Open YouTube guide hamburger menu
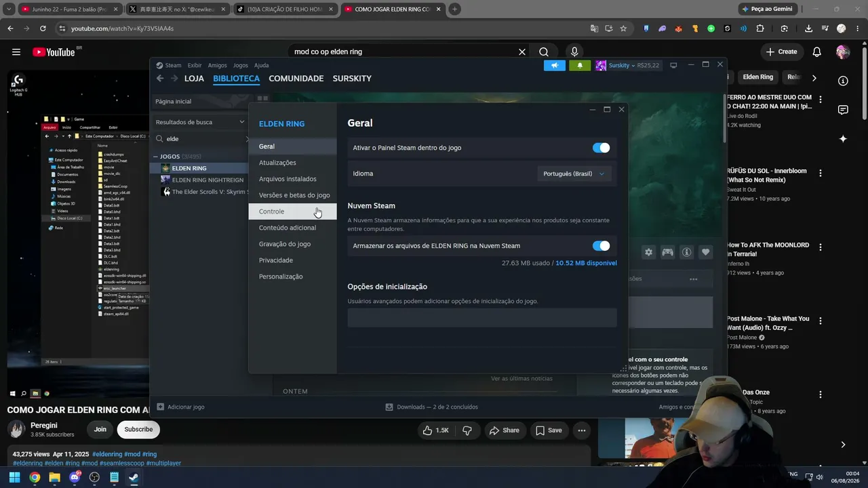Image resolution: width=868 pixels, height=488 pixels. click(x=16, y=52)
